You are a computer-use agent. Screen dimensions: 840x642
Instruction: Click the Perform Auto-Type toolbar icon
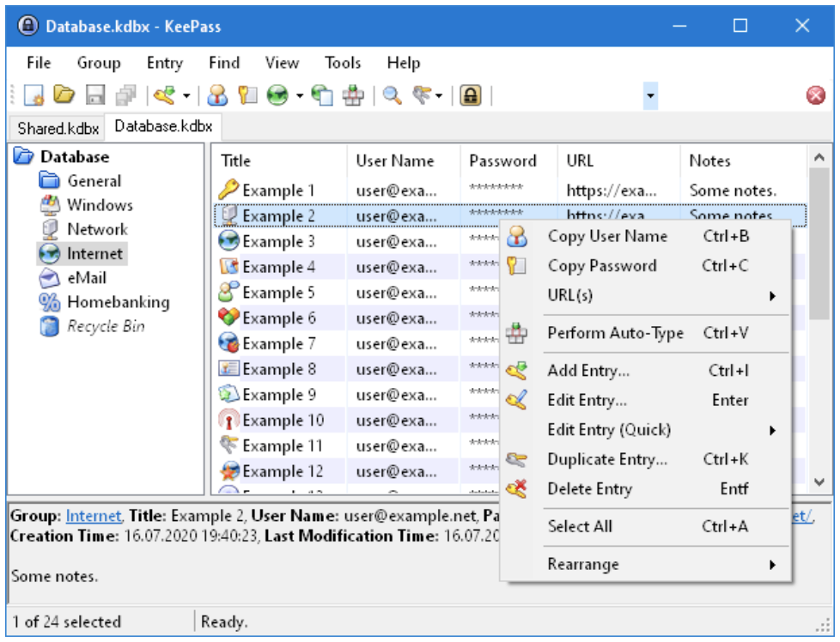[352, 95]
